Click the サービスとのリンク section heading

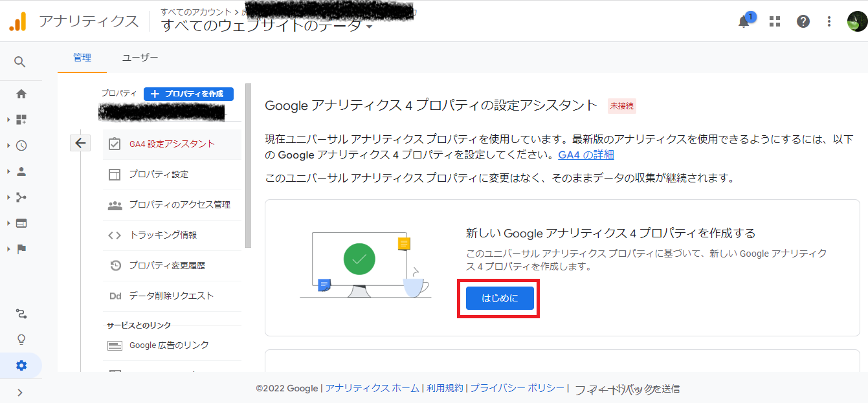pyautogui.click(x=139, y=325)
